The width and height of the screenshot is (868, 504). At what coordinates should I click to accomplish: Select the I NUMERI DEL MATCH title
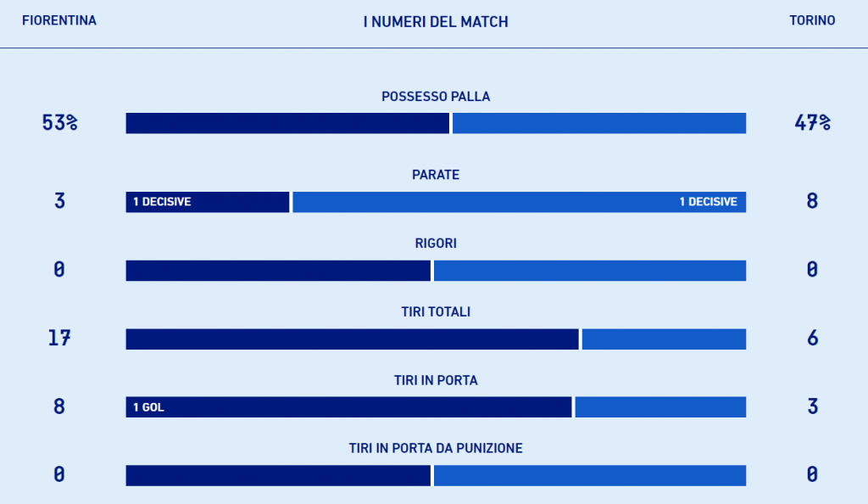click(436, 22)
